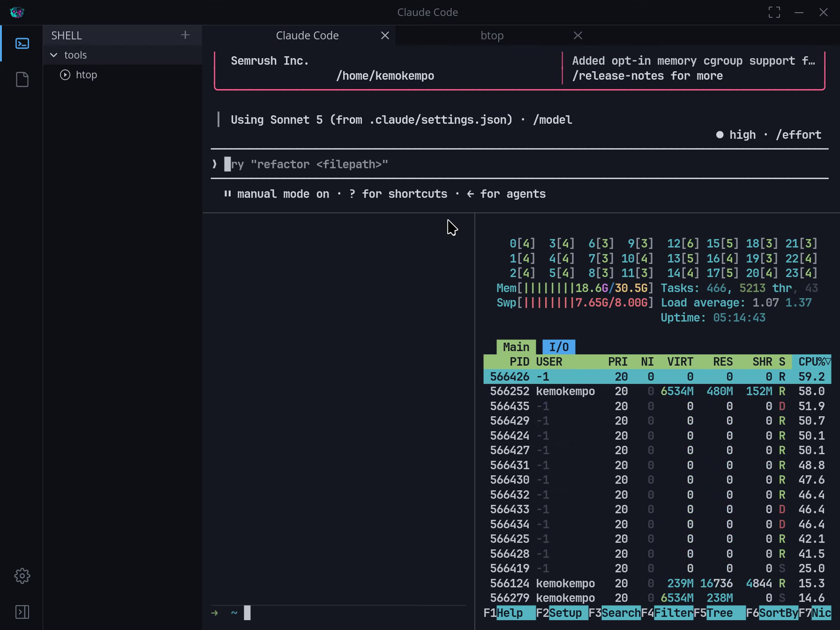Sort by the PRI column header

pyautogui.click(x=618, y=362)
